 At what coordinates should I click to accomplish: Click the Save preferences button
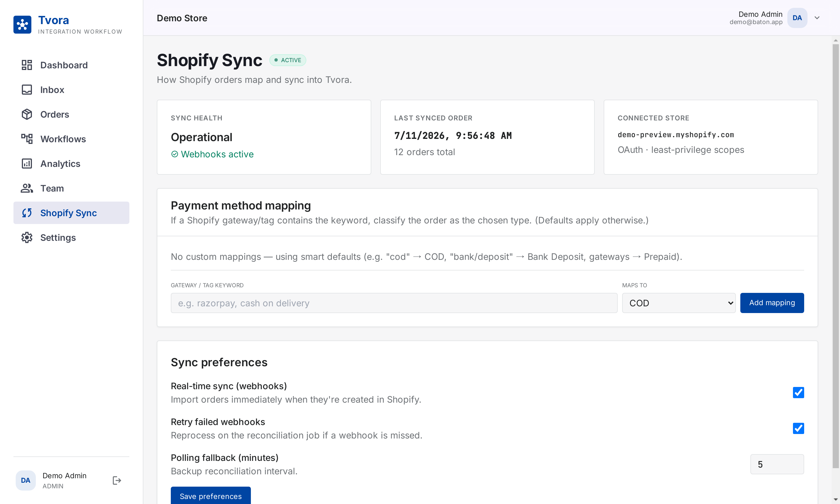pos(211,496)
